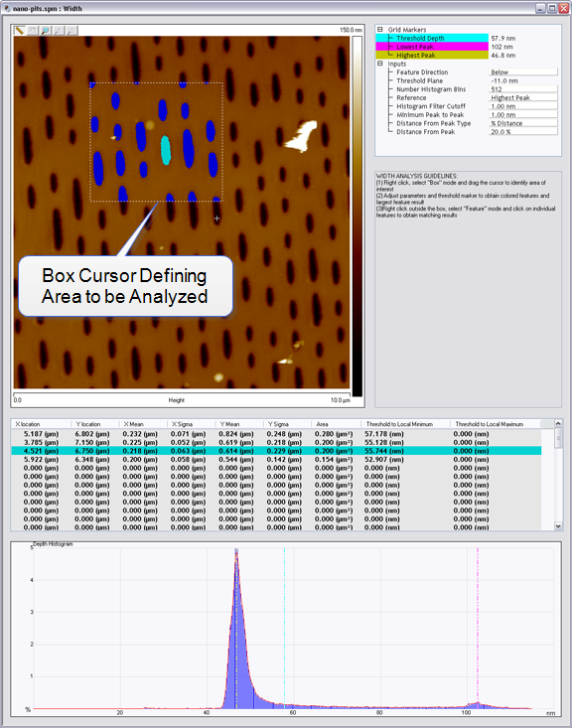Select the Highest Peak yellow marker row
This screenshot has width=572, height=728.
click(x=432, y=56)
